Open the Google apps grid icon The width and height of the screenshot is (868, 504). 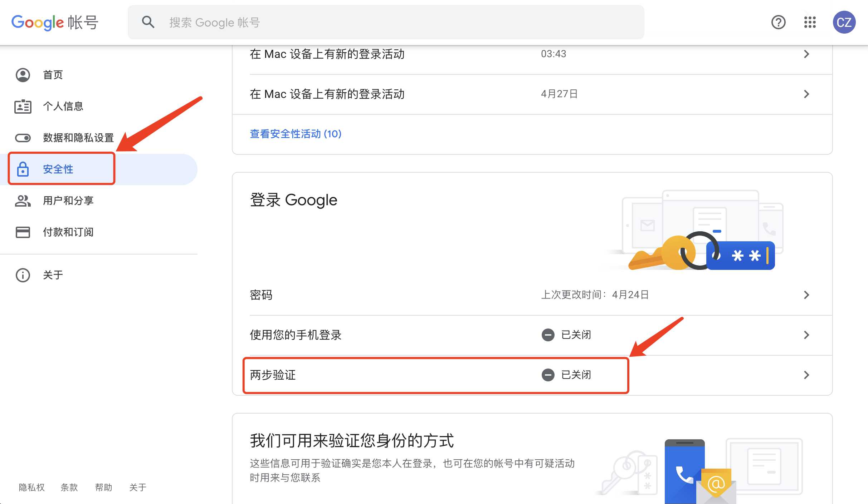pos(809,22)
